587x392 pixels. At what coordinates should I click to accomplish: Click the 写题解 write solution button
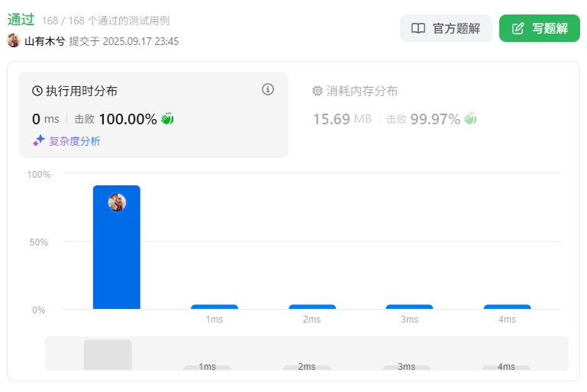[540, 28]
